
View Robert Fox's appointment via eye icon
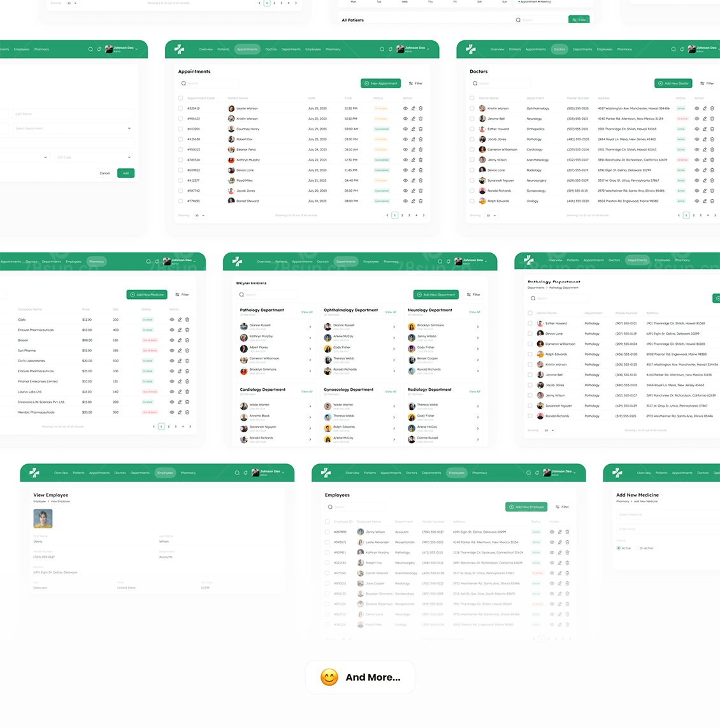405,139
